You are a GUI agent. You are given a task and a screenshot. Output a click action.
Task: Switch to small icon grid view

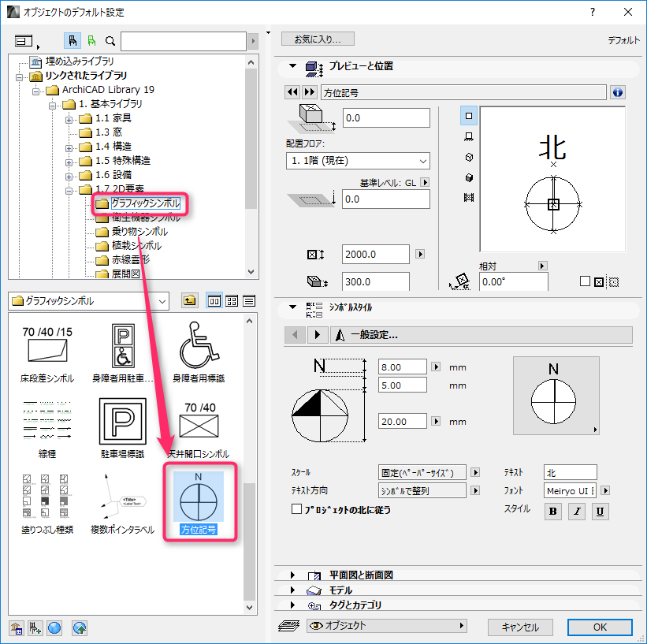coord(232,301)
